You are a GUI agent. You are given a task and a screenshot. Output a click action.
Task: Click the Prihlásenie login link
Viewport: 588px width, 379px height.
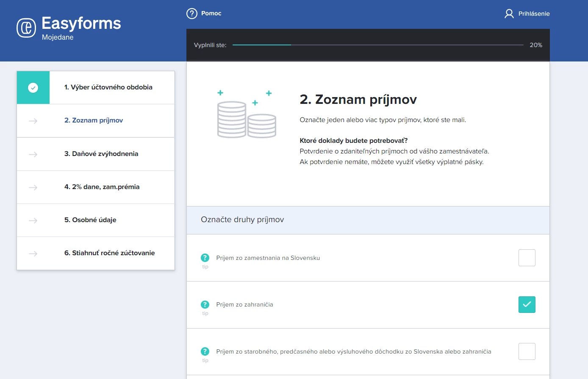(534, 14)
